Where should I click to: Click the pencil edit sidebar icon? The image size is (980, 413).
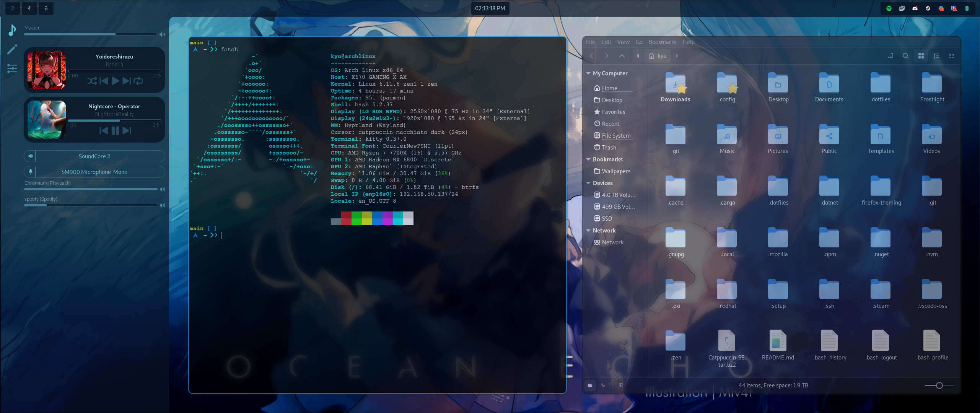pos(12,49)
